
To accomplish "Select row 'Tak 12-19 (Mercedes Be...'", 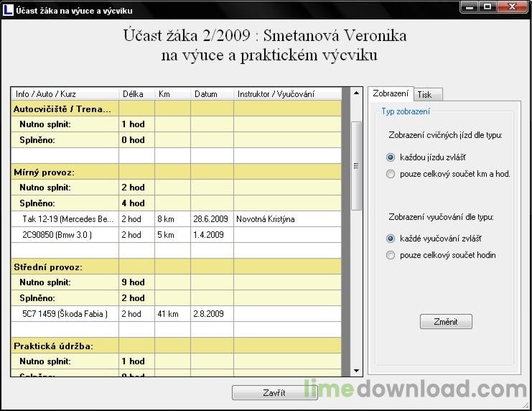I will coord(177,219).
